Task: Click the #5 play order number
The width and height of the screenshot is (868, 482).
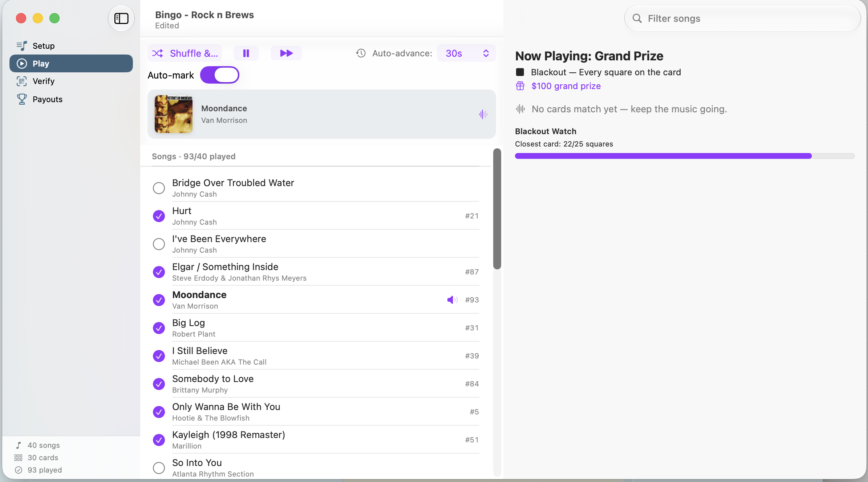Action: click(474, 412)
